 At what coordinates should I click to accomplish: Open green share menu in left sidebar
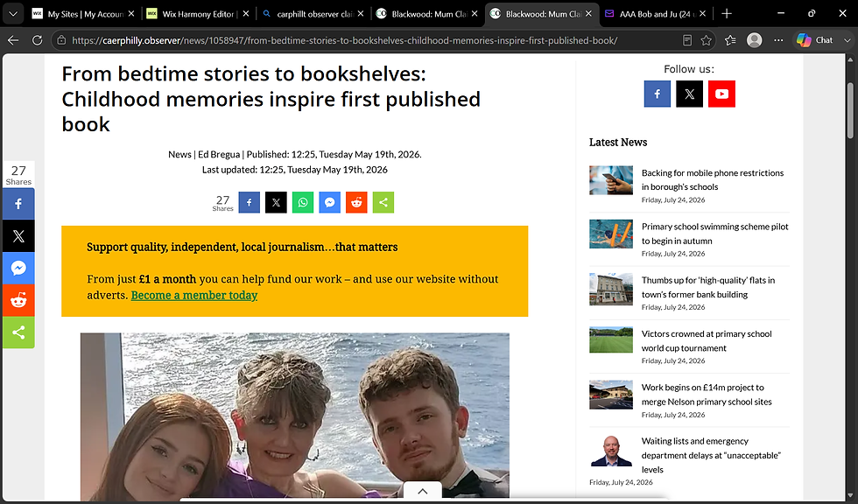point(18,332)
